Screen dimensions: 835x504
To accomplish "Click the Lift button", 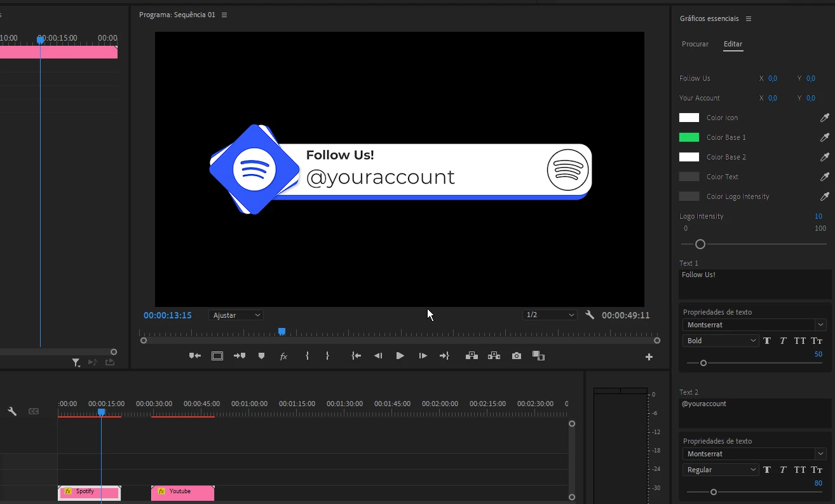I will tap(472, 356).
